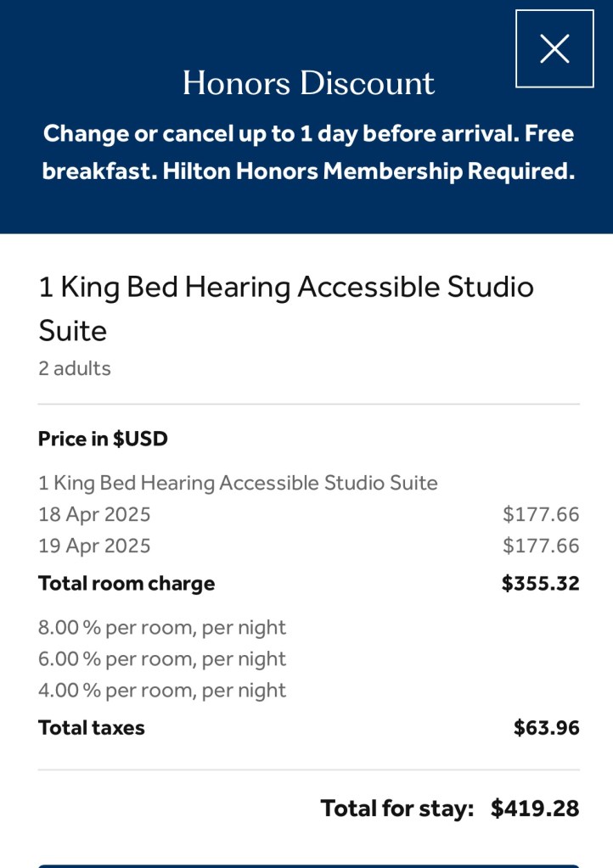
Task: Click the 'Total for stay:' label
Action: click(x=396, y=809)
